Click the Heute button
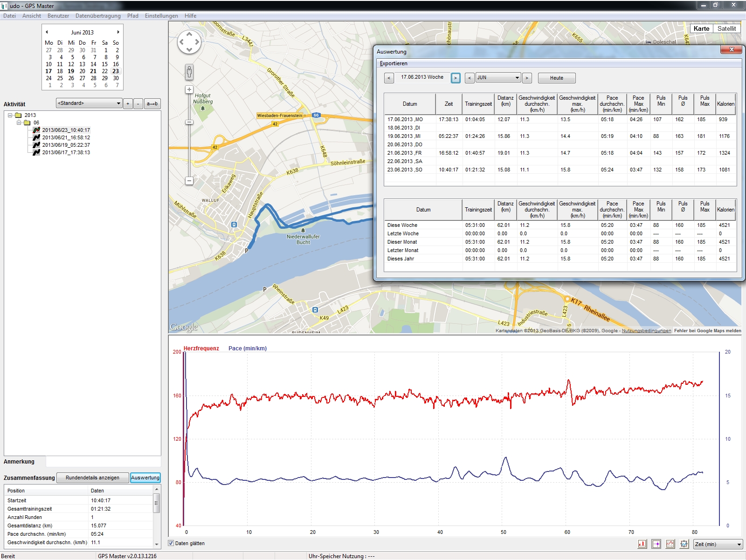The width and height of the screenshot is (746, 560). 556,78
